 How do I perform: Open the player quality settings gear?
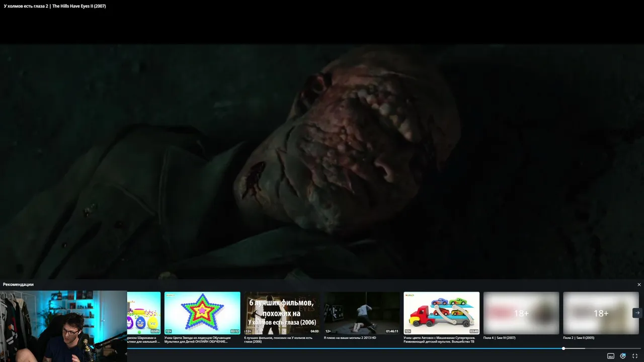coord(623,356)
